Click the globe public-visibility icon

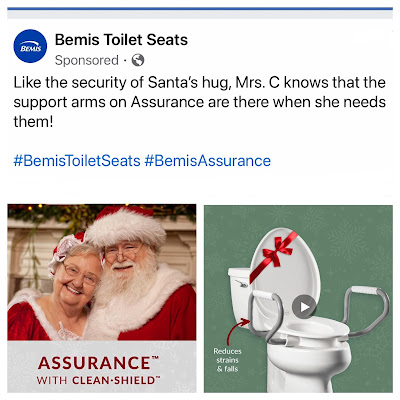point(138,60)
